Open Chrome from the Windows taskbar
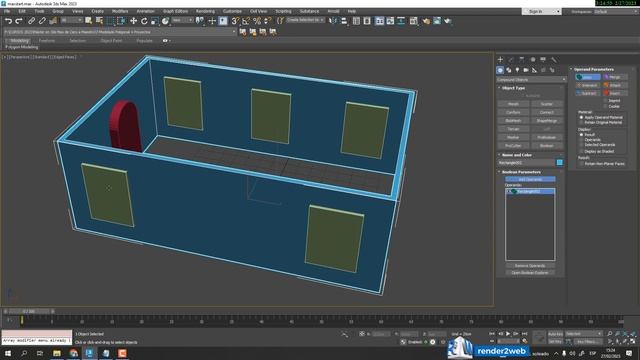The image size is (640, 360). click(x=73, y=353)
